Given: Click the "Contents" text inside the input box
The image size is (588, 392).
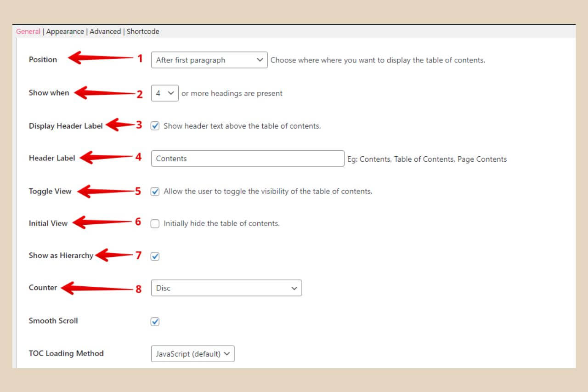Looking at the screenshot, I should tap(171, 158).
